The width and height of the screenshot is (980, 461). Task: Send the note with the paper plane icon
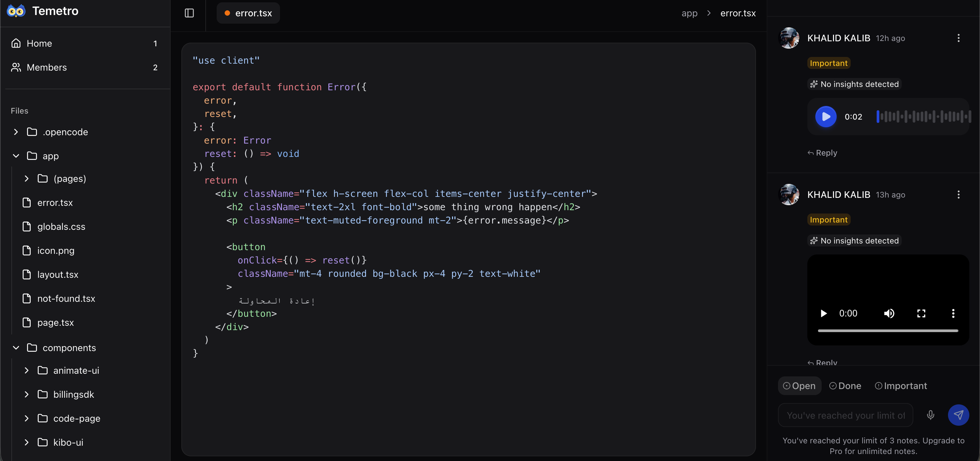tap(958, 415)
